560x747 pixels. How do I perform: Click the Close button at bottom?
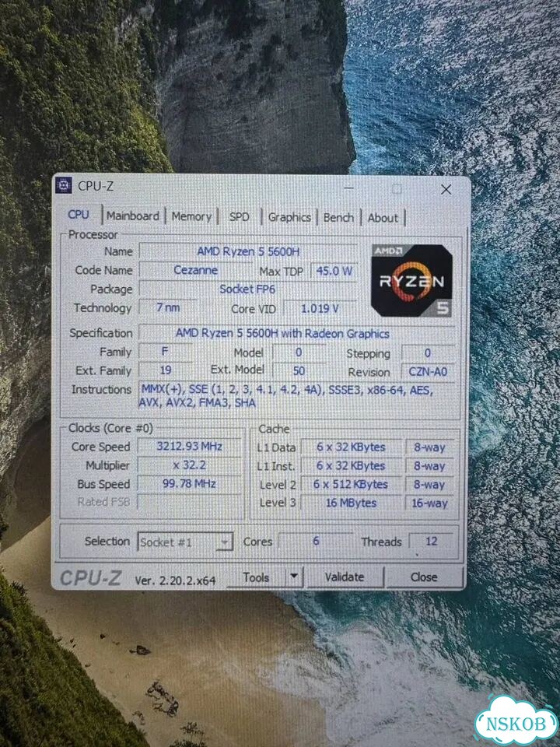coord(424,577)
